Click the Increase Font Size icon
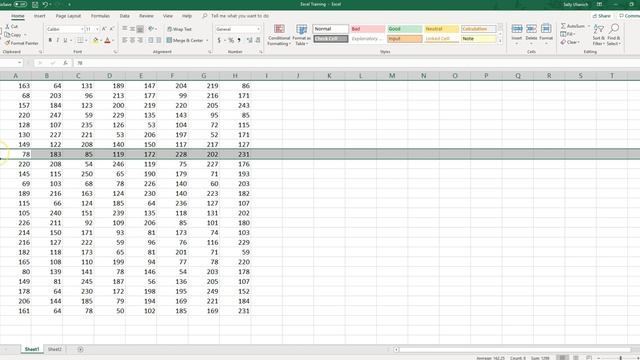The image size is (640, 360). pyautogui.click(x=104, y=29)
